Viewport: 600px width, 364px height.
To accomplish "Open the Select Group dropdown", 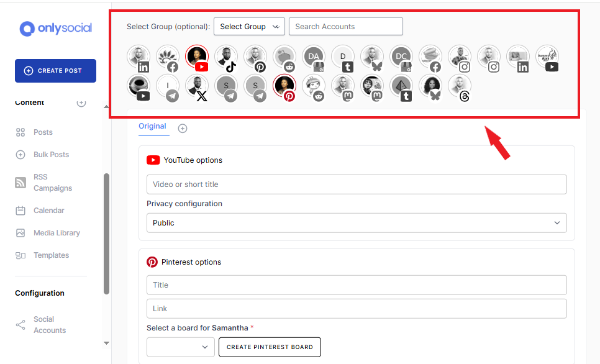I will (249, 27).
